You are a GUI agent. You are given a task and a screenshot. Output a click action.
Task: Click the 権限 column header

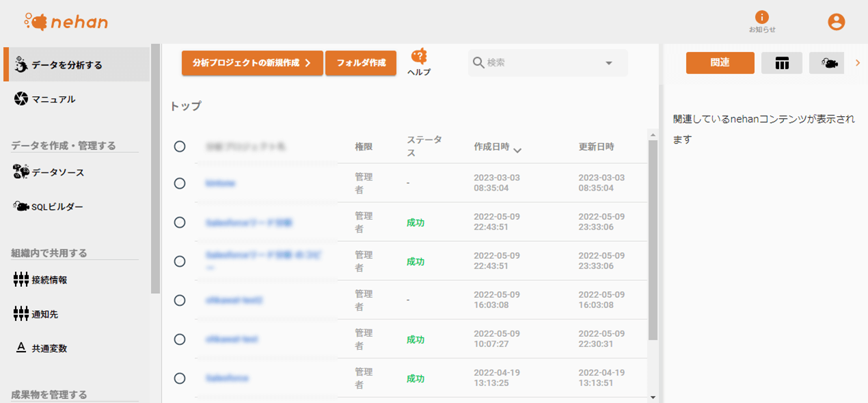(x=364, y=146)
